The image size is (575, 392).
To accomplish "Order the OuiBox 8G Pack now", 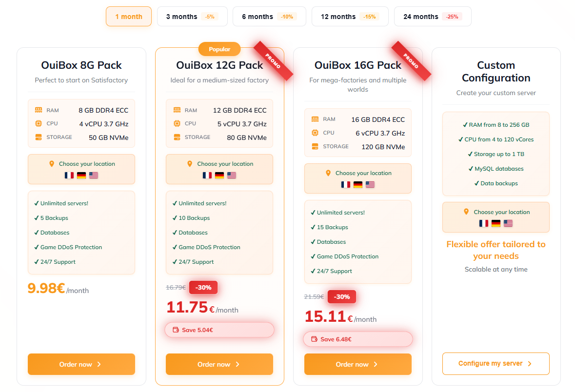I will click(x=81, y=364).
